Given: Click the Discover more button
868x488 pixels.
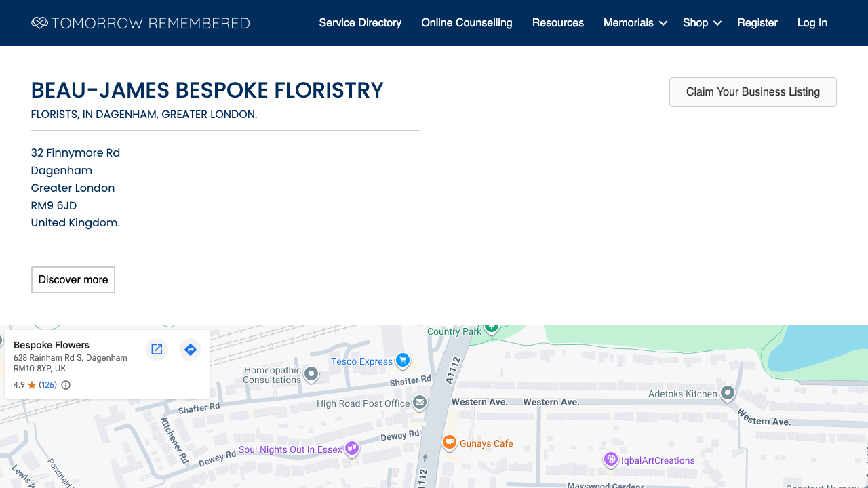Looking at the screenshot, I should pyautogui.click(x=73, y=279).
